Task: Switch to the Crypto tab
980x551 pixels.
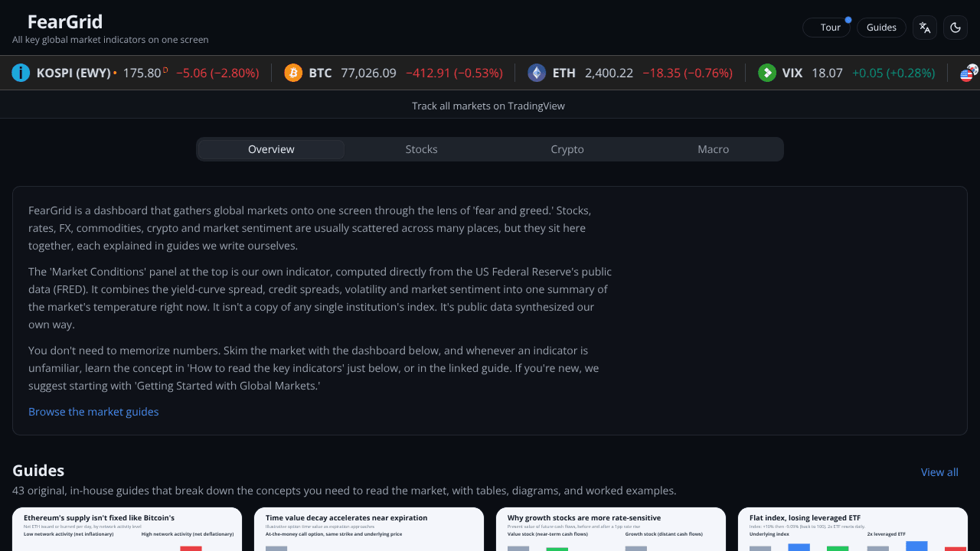Action: (x=567, y=149)
